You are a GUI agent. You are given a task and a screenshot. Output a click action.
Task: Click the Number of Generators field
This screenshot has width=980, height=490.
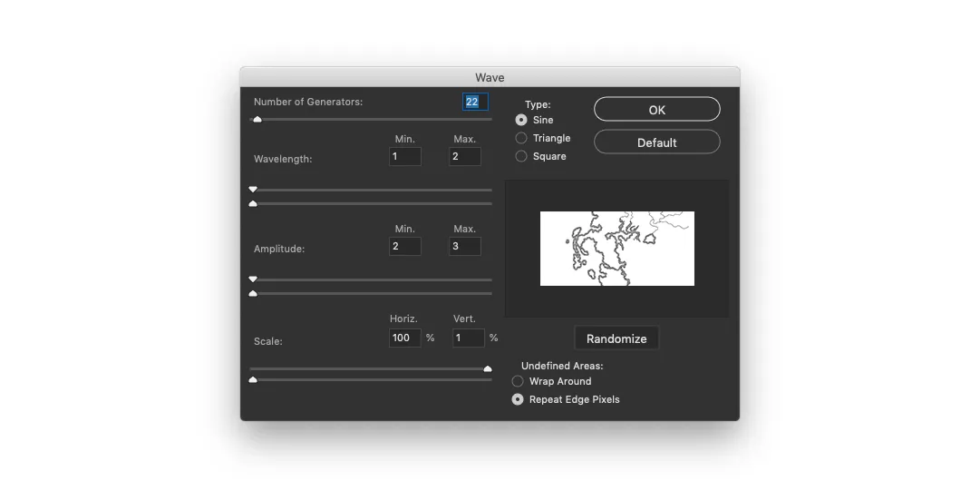coord(474,102)
